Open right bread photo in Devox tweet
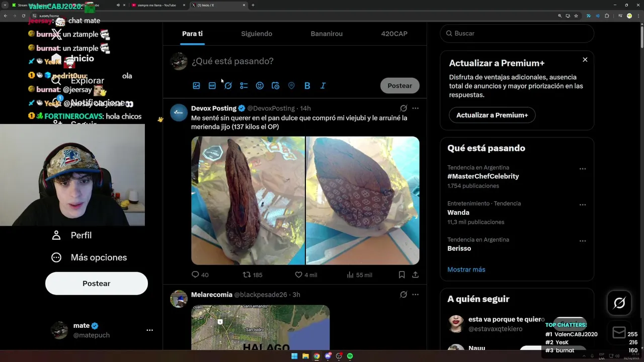The width and height of the screenshot is (644, 362). click(x=363, y=201)
